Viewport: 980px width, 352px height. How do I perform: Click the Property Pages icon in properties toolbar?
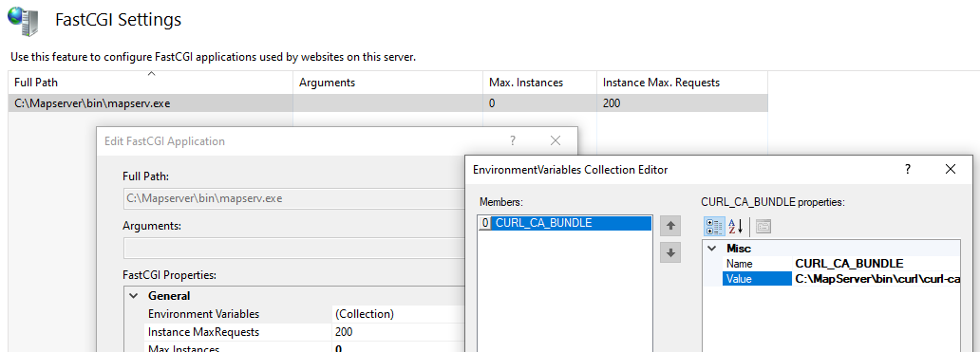pos(763,226)
